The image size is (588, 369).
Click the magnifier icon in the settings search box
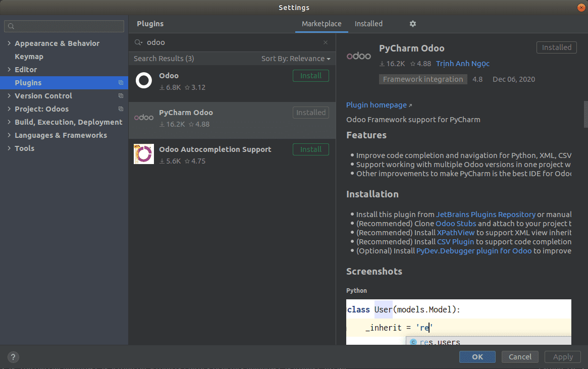(11, 26)
